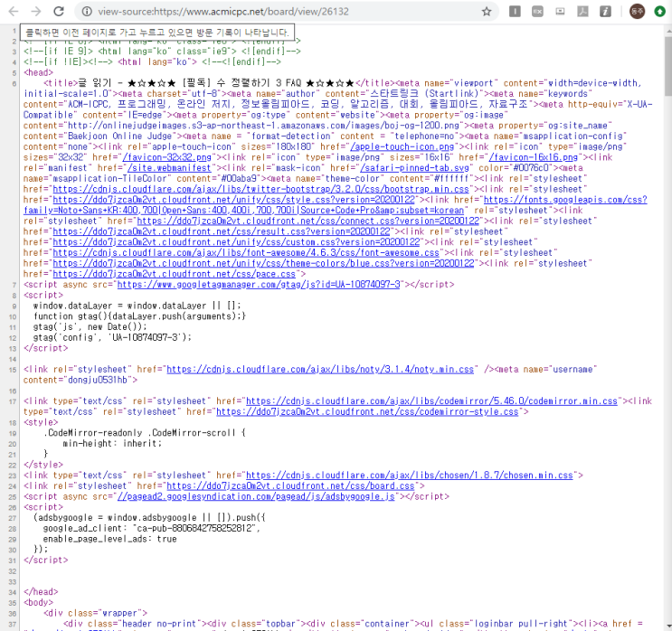672x631 pixels.
Task: Open the /favicon-32x32.png link
Action: click(166, 157)
